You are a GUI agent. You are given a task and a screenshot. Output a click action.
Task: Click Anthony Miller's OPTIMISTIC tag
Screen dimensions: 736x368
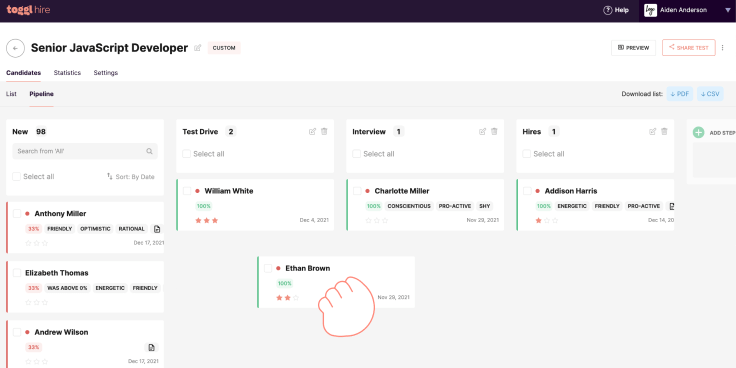(x=95, y=229)
